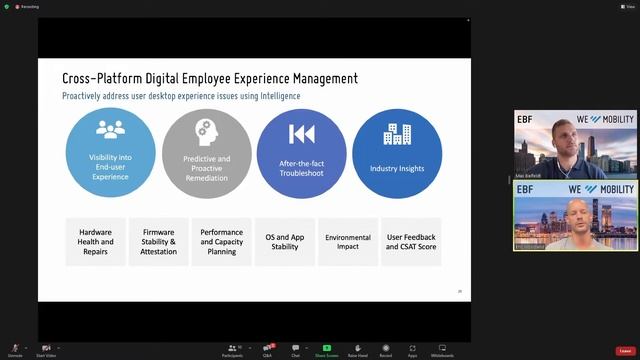Screen dimensions: 640x360
Task: Click the buildings icon on slide
Action: click(397, 134)
